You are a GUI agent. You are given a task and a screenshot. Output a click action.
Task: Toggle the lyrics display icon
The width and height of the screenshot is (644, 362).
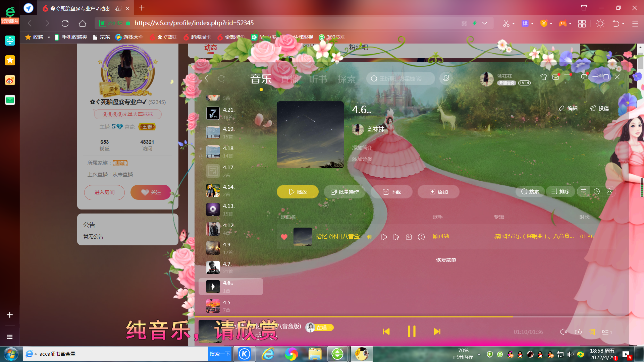pyautogui.click(x=592, y=332)
